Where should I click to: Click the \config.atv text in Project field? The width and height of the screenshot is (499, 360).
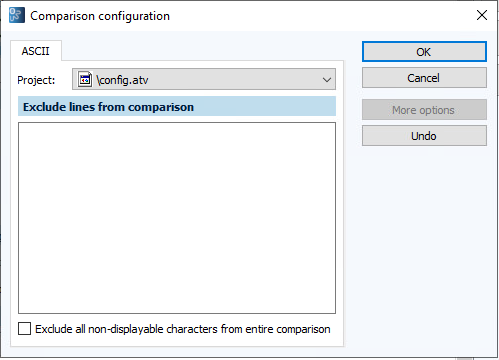(x=122, y=80)
